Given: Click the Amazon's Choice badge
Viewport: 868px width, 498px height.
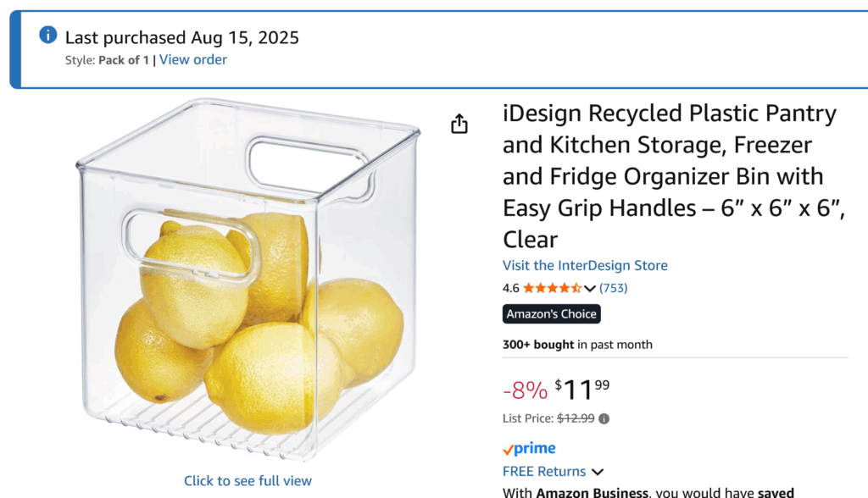Looking at the screenshot, I should 552,314.
